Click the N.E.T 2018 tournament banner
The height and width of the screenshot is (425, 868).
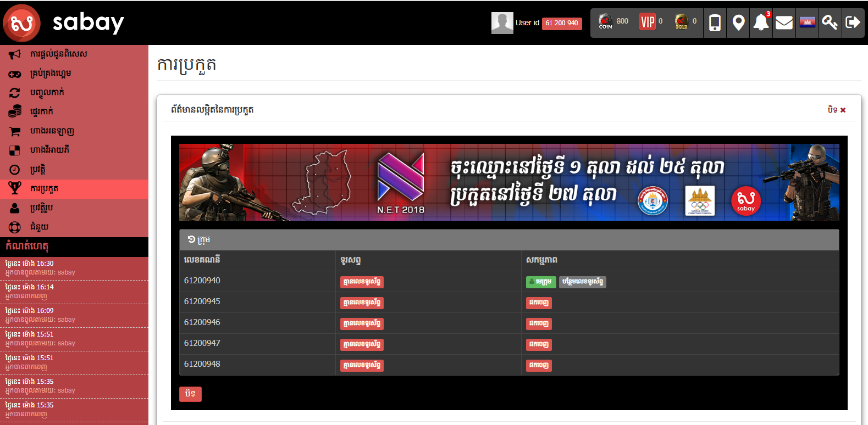[x=509, y=182]
